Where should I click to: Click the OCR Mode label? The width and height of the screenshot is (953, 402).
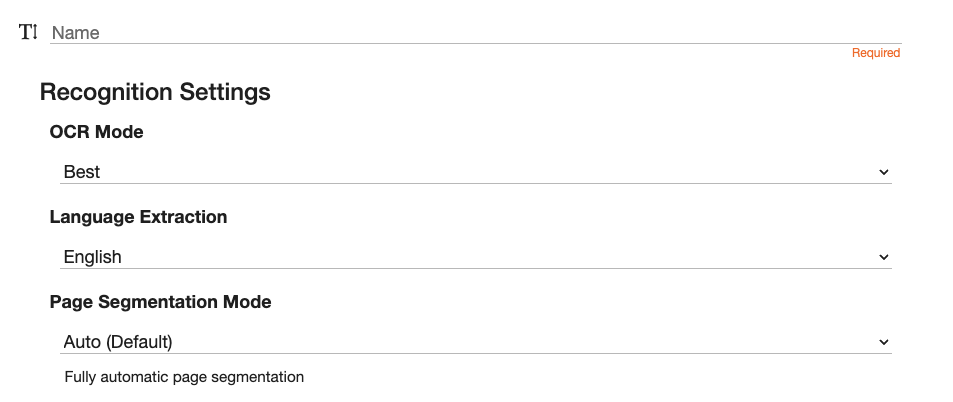click(x=96, y=132)
